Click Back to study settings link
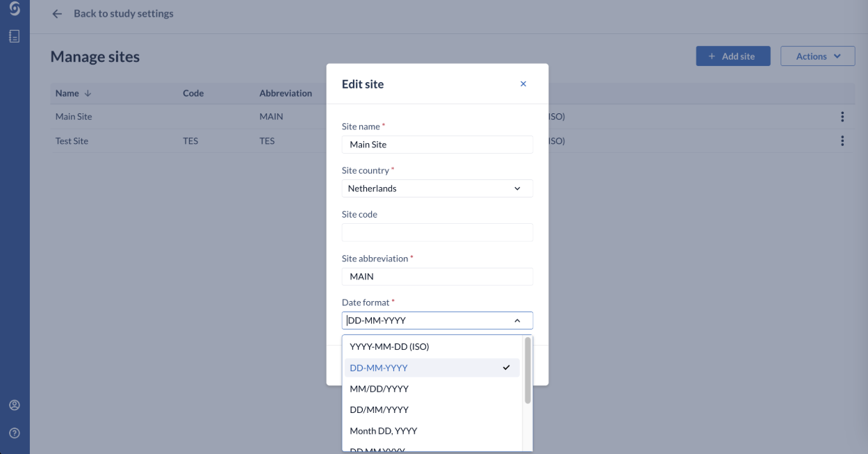This screenshot has height=454, width=868. [124, 14]
